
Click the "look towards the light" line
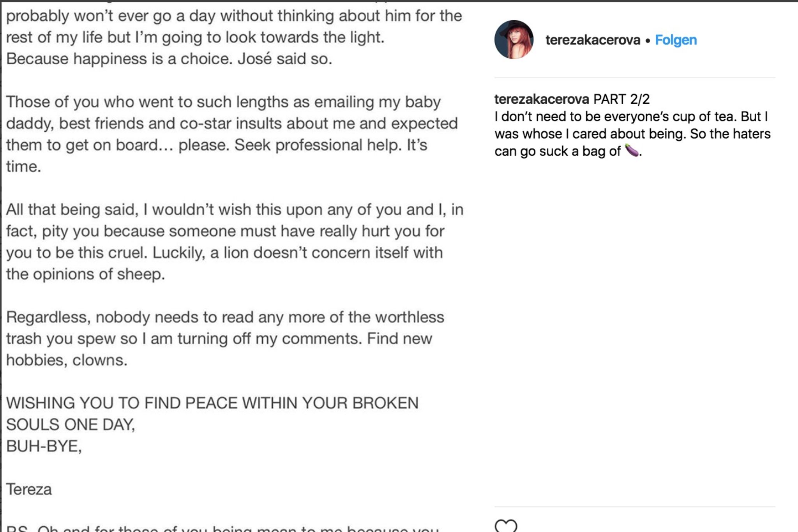pos(195,37)
